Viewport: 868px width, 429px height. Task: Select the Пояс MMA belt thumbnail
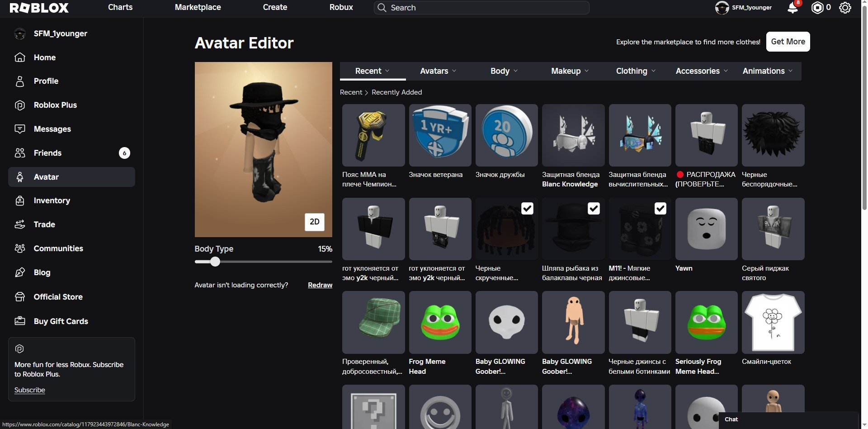pyautogui.click(x=373, y=135)
